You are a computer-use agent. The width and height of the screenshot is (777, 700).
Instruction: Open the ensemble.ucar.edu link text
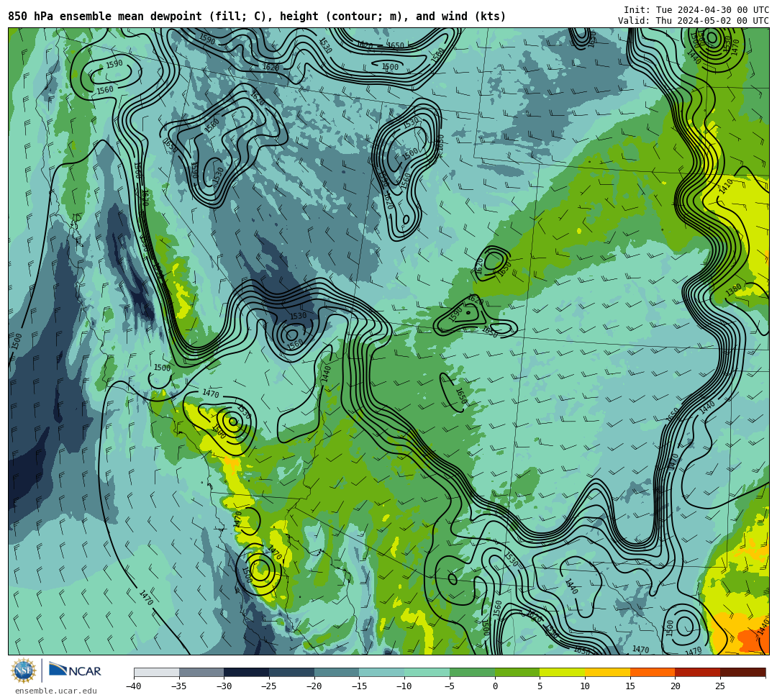coord(56,691)
